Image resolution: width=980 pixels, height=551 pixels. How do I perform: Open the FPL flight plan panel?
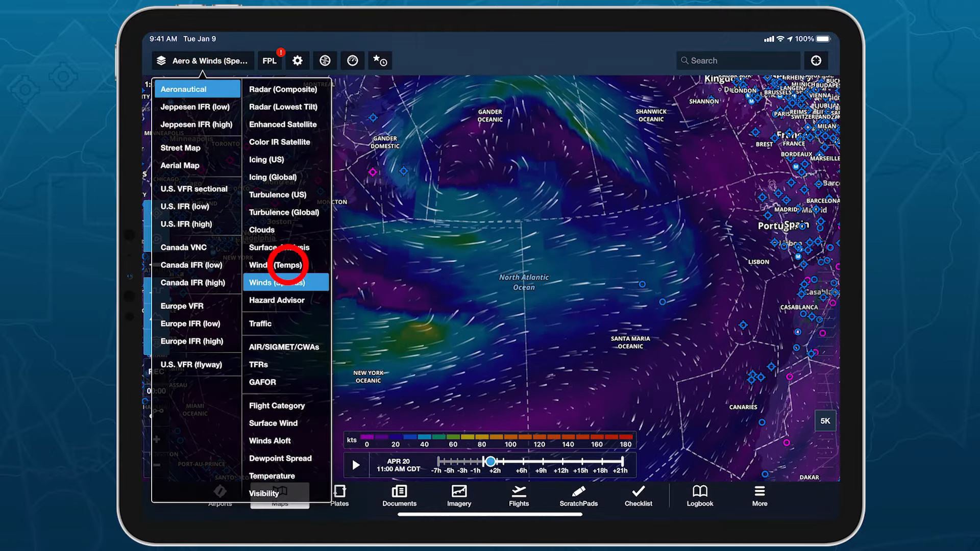269,61
